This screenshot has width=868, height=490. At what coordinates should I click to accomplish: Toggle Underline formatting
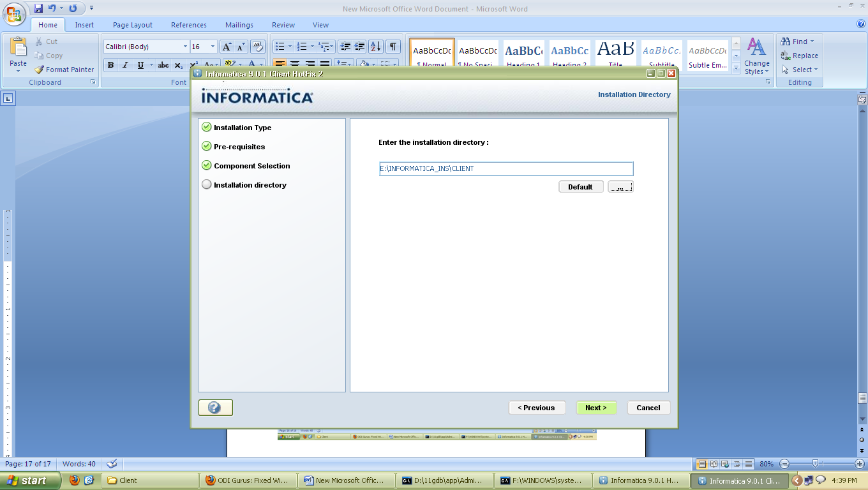140,65
